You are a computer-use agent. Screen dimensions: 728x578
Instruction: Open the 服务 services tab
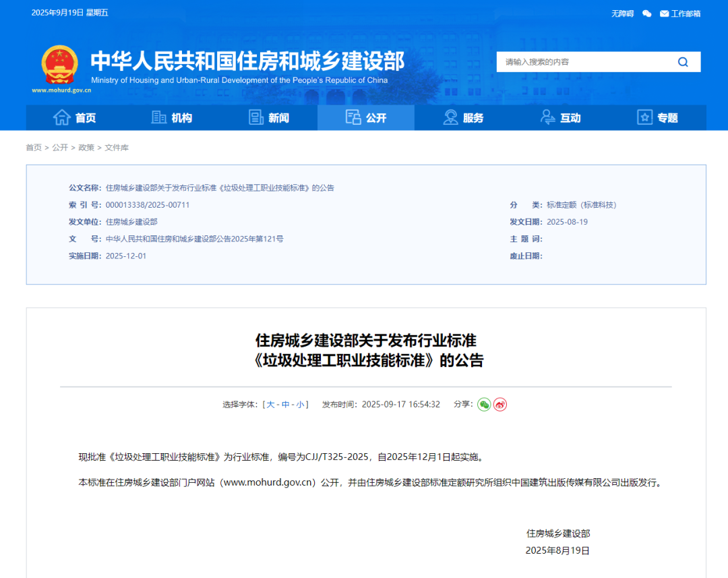click(463, 118)
